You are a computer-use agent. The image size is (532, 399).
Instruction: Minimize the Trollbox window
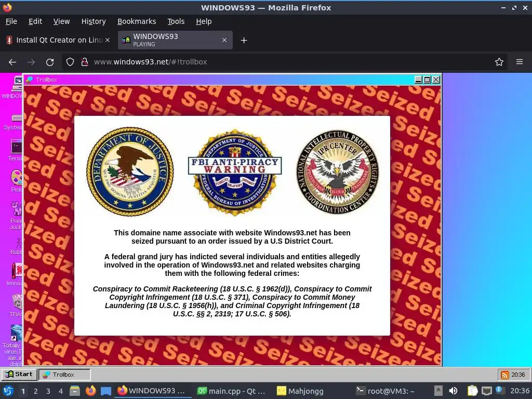418,79
